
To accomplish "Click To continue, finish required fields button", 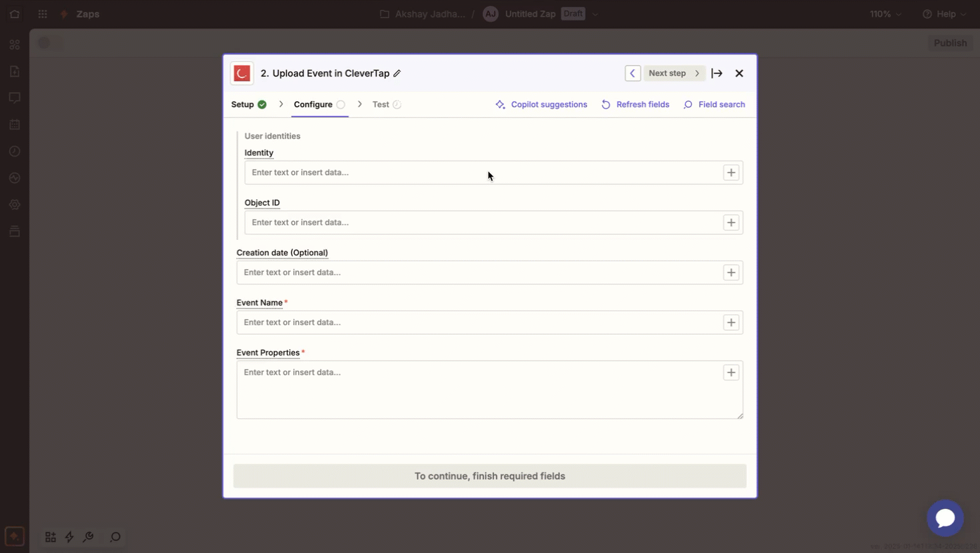I will [490, 476].
